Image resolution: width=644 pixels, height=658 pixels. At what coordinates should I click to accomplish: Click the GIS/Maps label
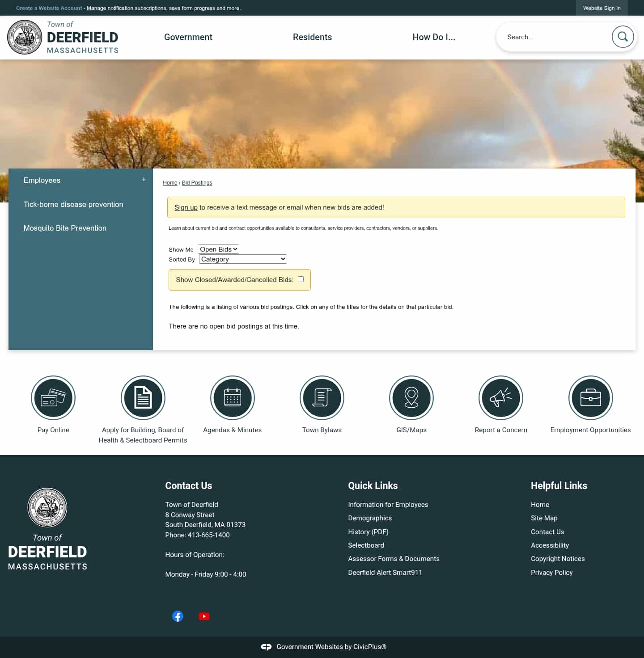point(411,430)
